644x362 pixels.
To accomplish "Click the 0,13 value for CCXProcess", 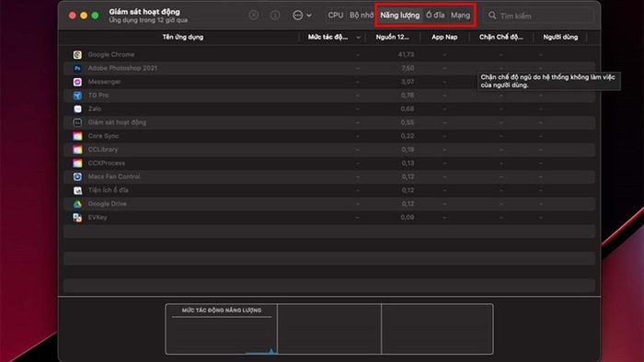I will point(408,163).
